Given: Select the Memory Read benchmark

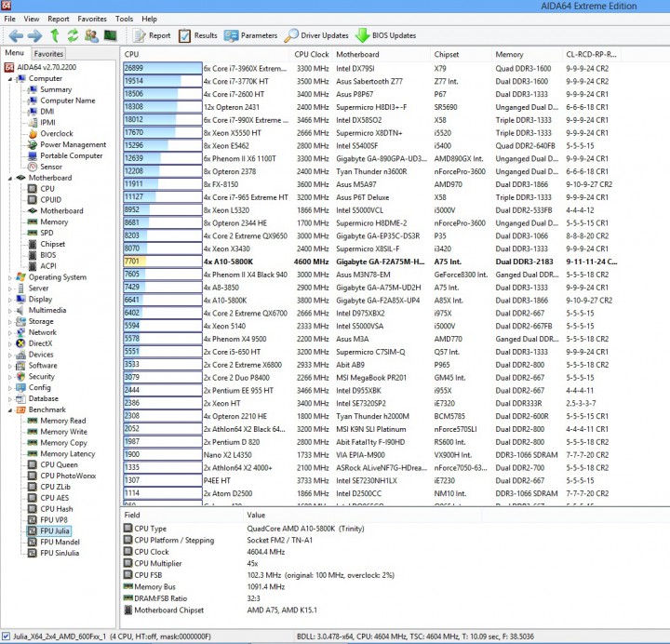Looking at the screenshot, I should click(x=63, y=421).
